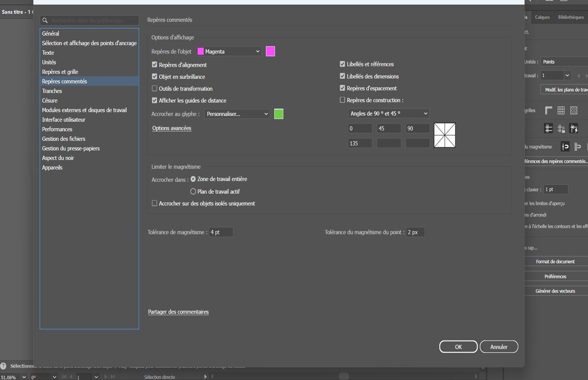Viewport: 588px width, 380px height.
Task: Click the OK button
Action: (458, 347)
